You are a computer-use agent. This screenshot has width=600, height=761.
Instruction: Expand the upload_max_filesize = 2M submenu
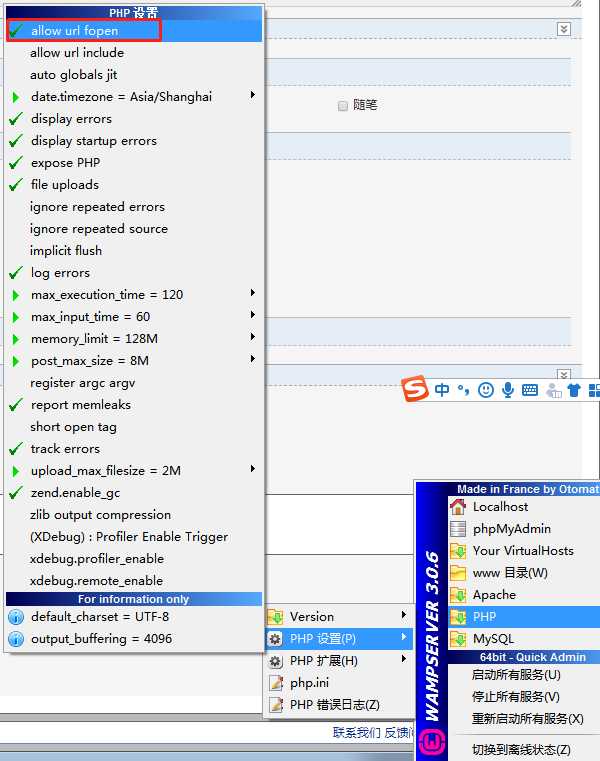tap(134, 471)
